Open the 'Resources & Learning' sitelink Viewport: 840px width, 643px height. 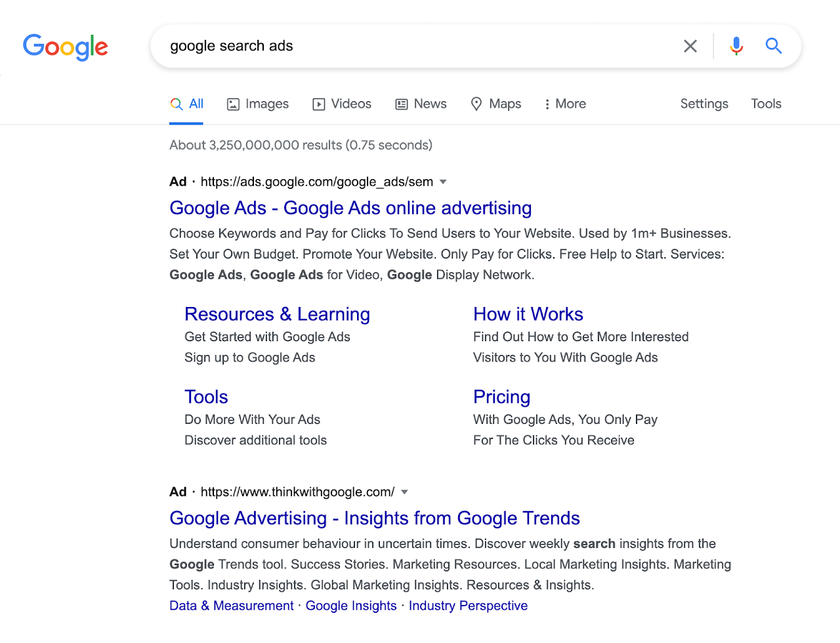[x=277, y=314]
